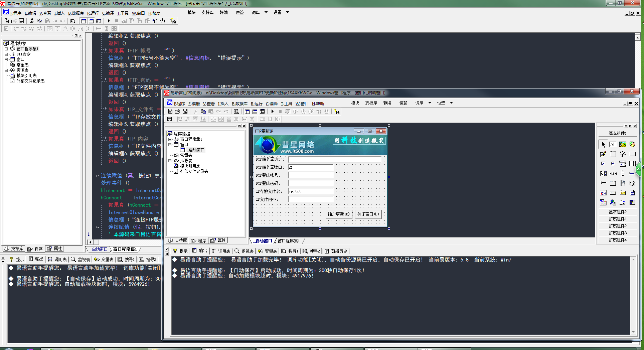Click the open folder icon in back window toolbar
The height and width of the screenshot is (350, 644).
pyautogui.click(x=14, y=21)
